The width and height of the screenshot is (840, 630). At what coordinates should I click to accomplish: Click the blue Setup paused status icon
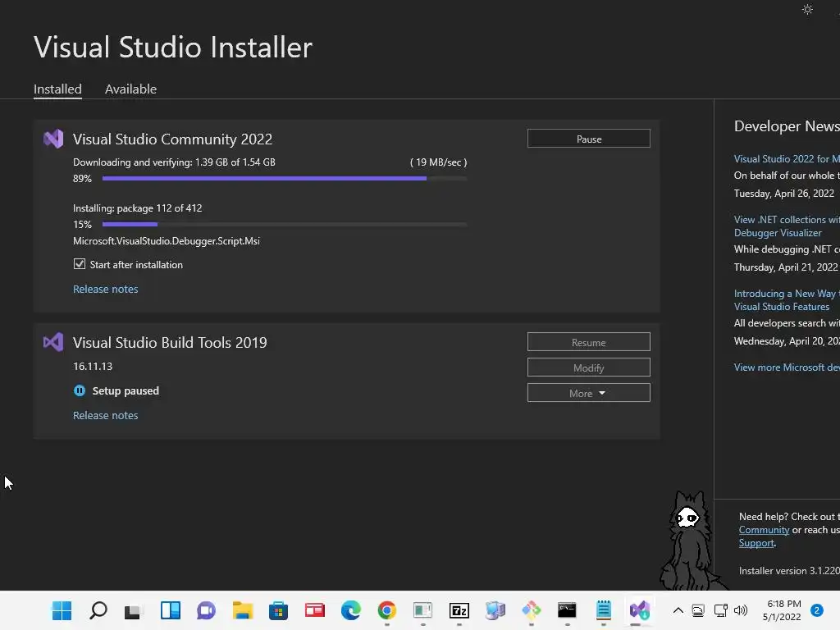[x=80, y=390]
